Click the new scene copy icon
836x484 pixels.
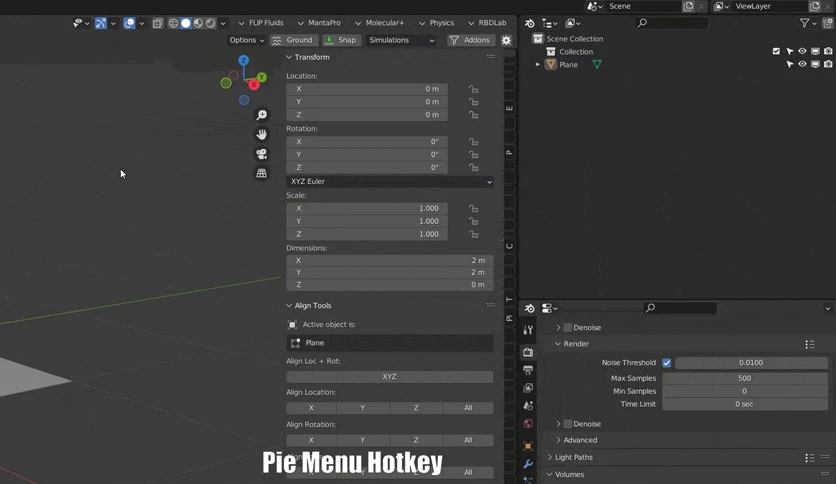688,6
